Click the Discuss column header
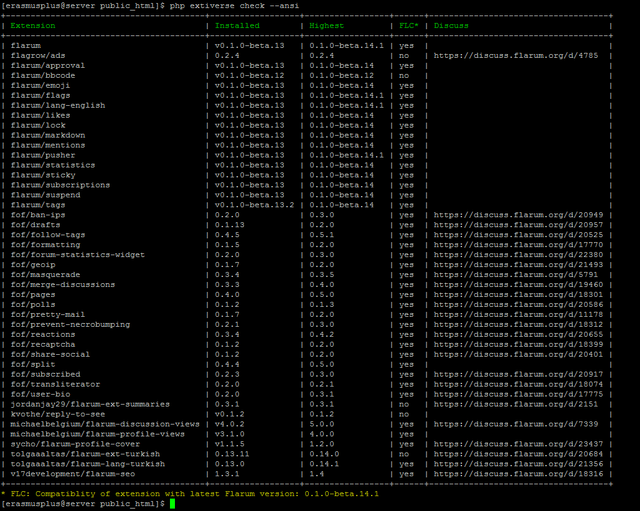 pos(451,26)
